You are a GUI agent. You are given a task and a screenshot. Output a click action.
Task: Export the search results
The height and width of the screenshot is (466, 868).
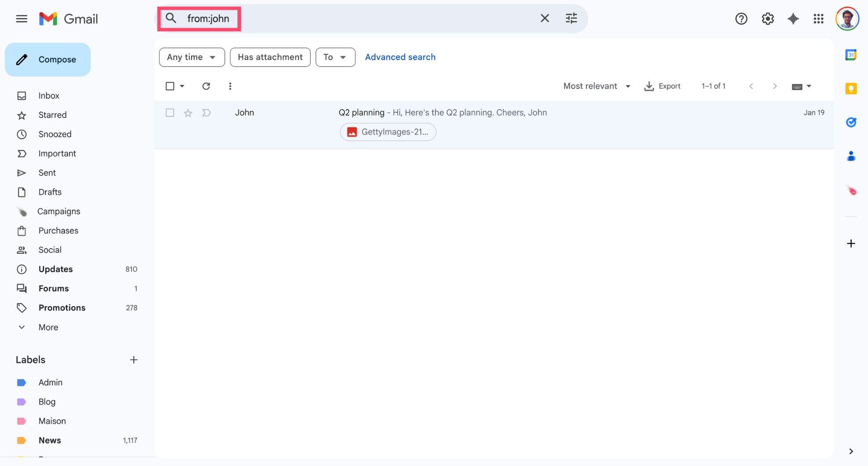(662, 86)
